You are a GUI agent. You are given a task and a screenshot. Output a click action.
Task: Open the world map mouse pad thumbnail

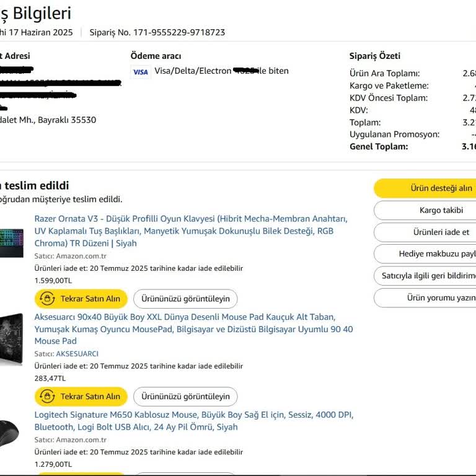11,338
